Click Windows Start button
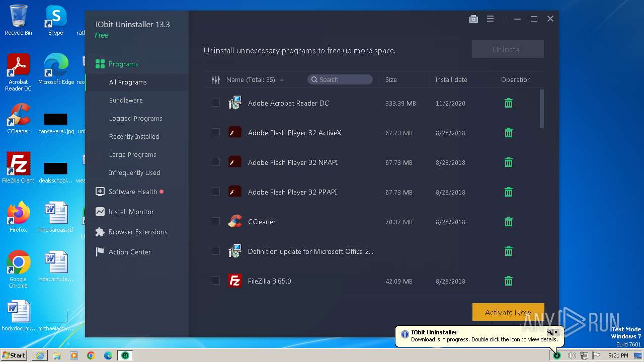 tap(14, 355)
